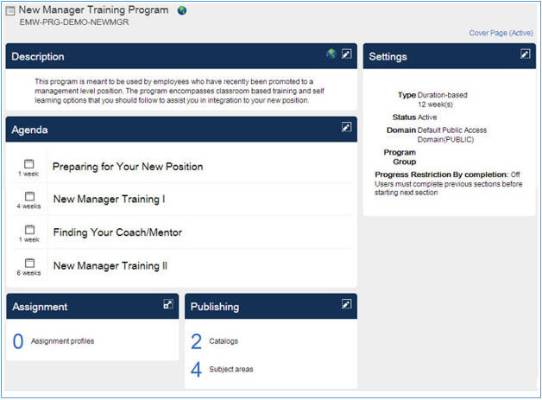Image resolution: width=542 pixels, height=400 pixels.
Task: Click the program description paragraph text
Action: (x=179, y=91)
